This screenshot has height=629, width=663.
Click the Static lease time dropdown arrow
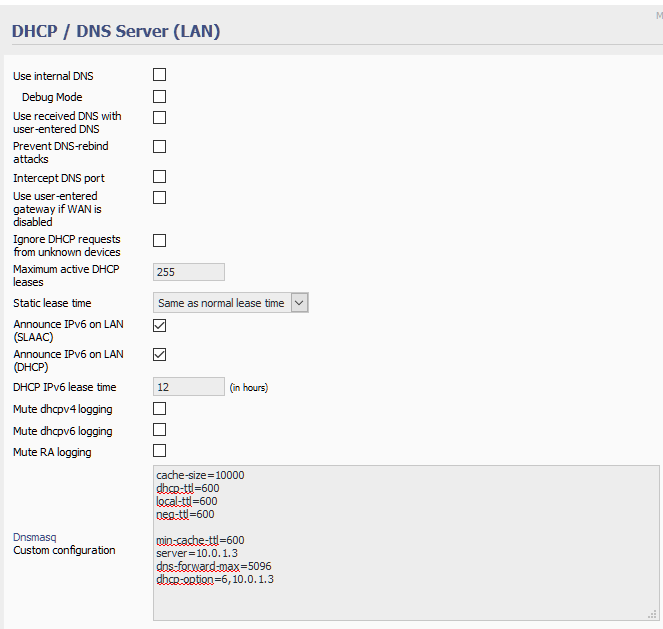coord(299,303)
